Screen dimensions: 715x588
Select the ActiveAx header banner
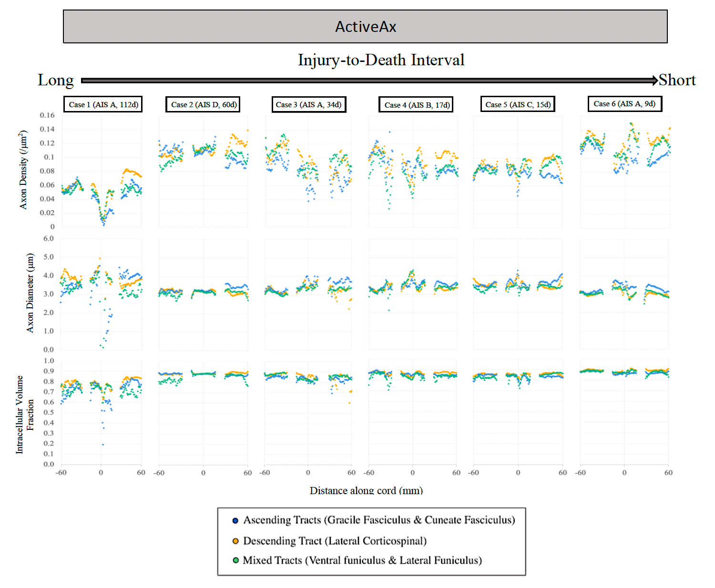click(x=365, y=27)
